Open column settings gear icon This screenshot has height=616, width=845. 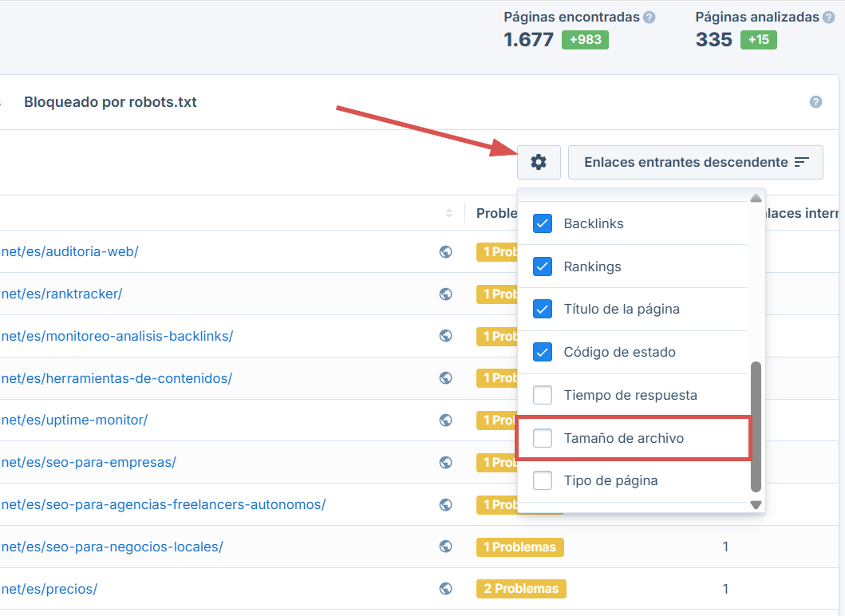539,162
